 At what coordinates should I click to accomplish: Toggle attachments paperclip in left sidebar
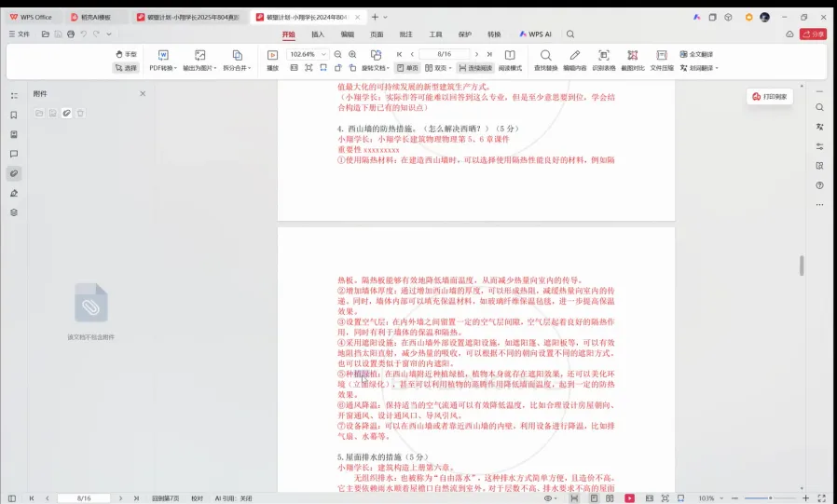(14, 173)
